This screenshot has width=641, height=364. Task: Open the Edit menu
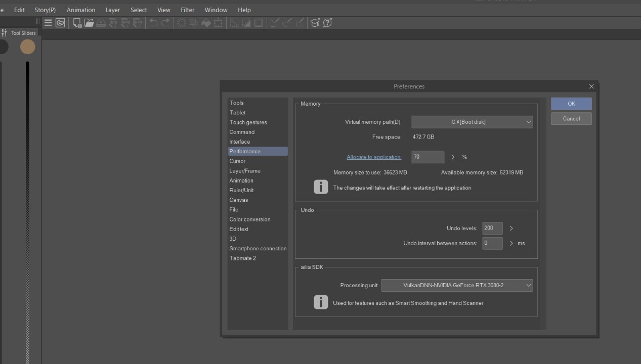[19, 10]
